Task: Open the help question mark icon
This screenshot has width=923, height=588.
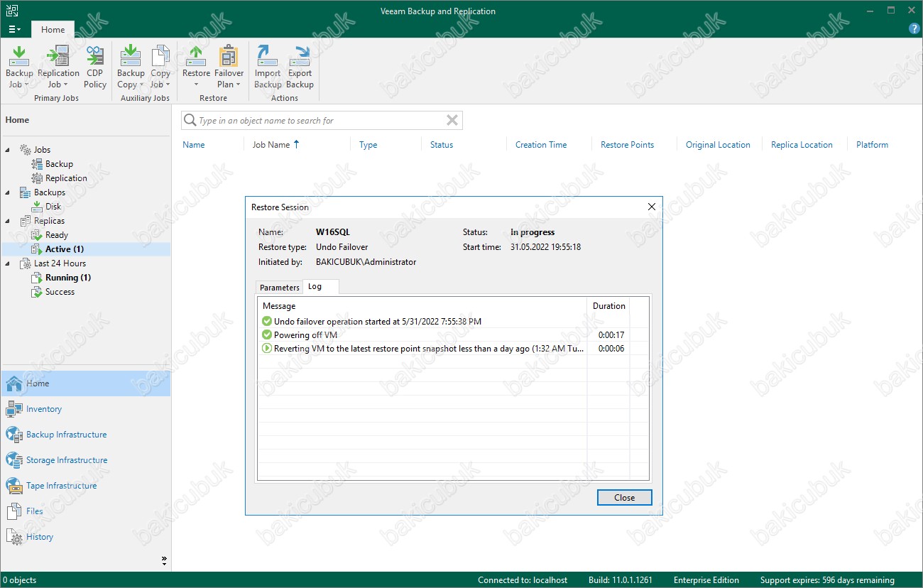Action: pyautogui.click(x=914, y=29)
